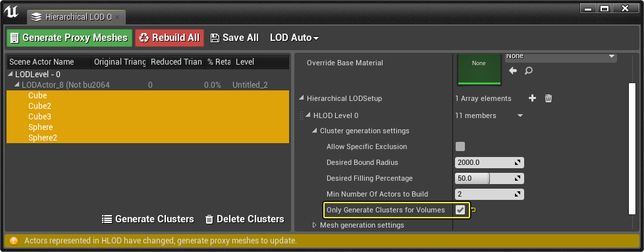Collapse the Cluster generation settings section
This screenshot has width=644, height=252.
(315, 131)
